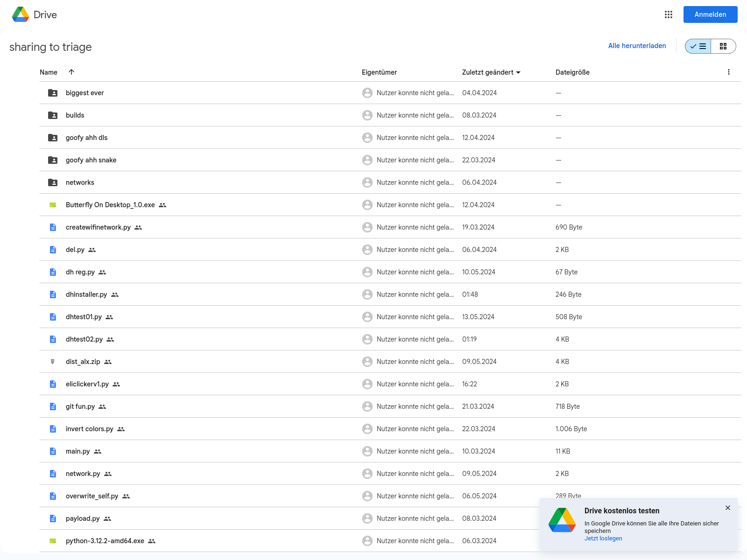Click shared icon beside main.py
This screenshot has width=747, height=560.
point(98,451)
